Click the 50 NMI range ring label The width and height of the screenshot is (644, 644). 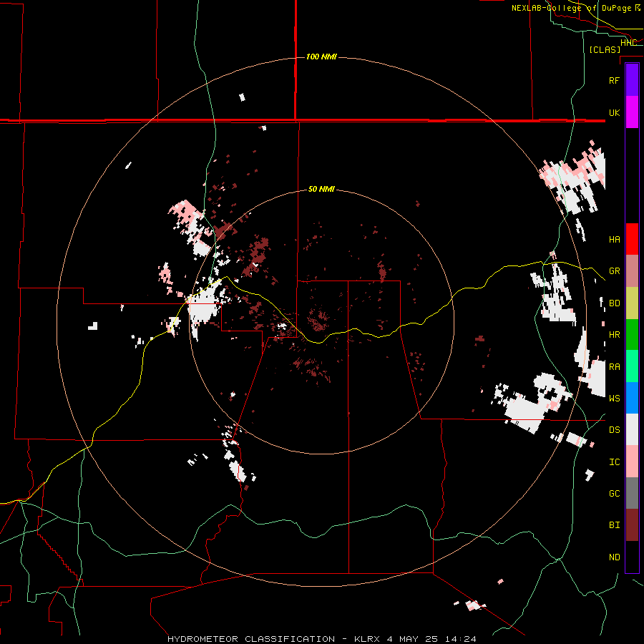pos(321,189)
